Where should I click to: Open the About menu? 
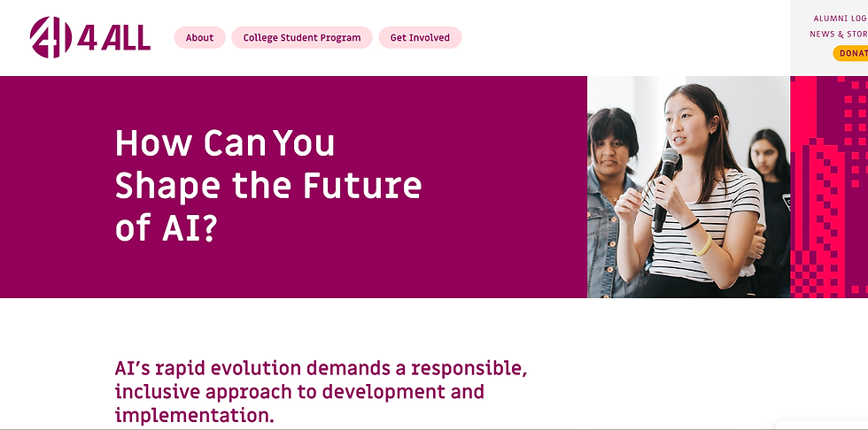pos(199,37)
